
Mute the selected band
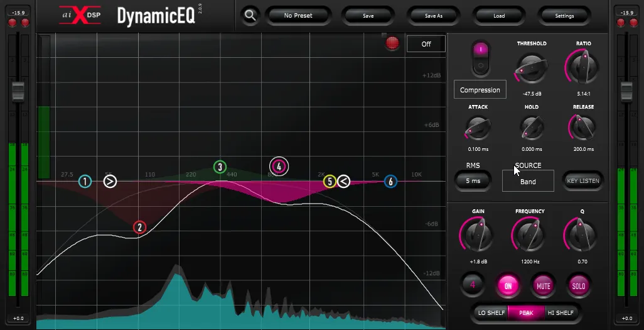coord(544,287)
